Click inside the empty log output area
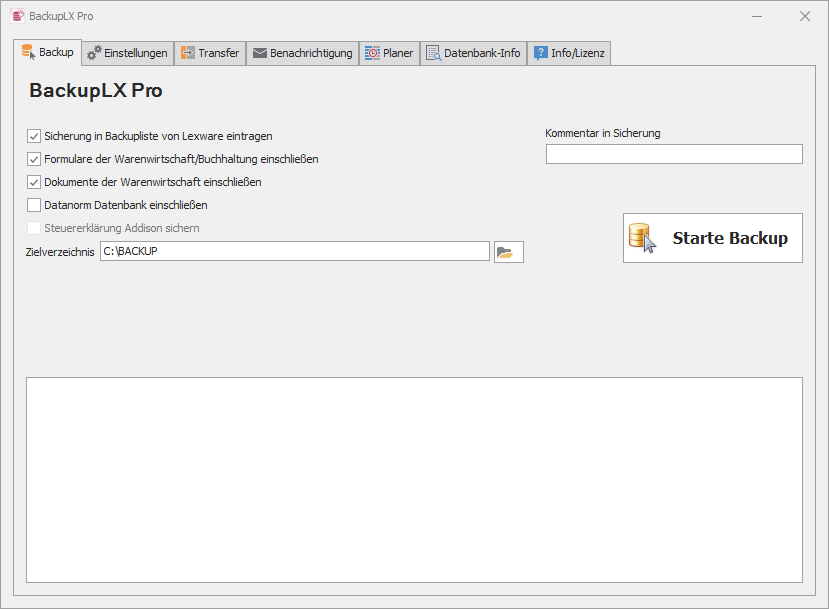The width and height of the screenshot is (829, 609). point(414,480)
